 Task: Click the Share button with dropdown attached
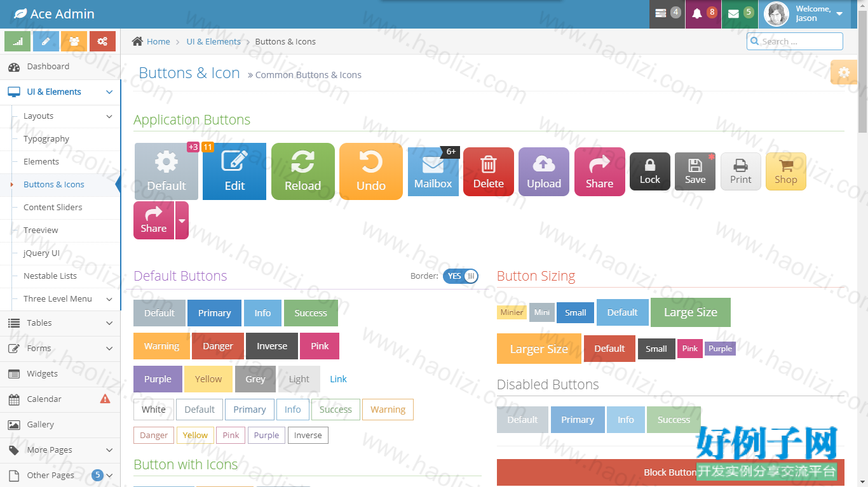(154, 220)
